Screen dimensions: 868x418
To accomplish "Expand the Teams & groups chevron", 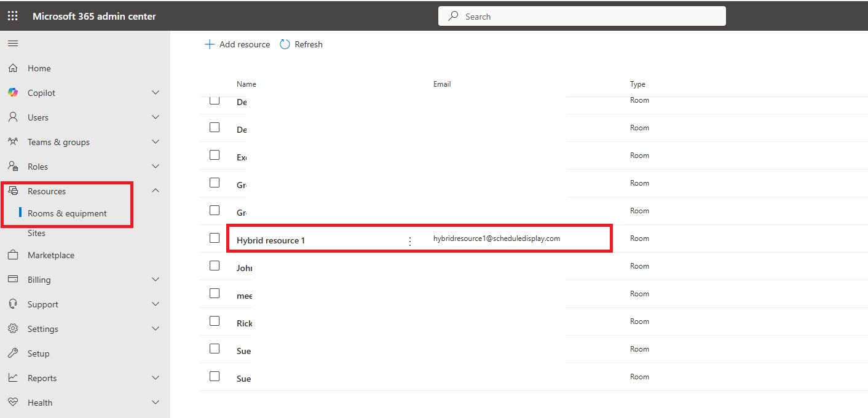I will tap(156, 142).
